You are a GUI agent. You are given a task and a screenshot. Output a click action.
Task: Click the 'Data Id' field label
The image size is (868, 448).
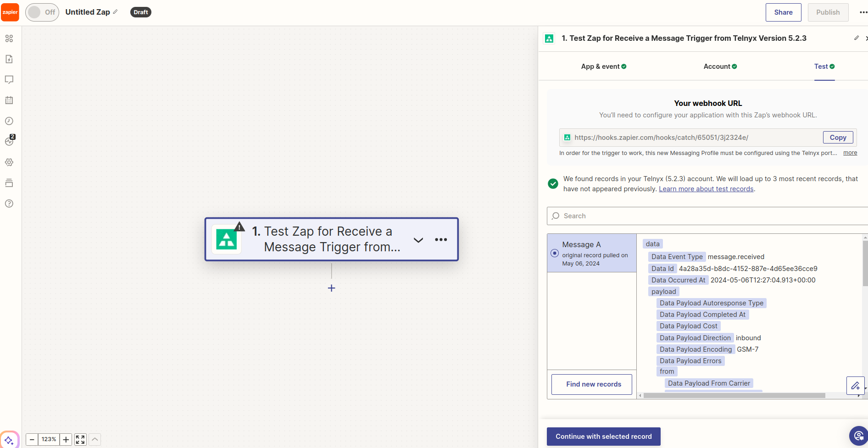tap(662, 269)
